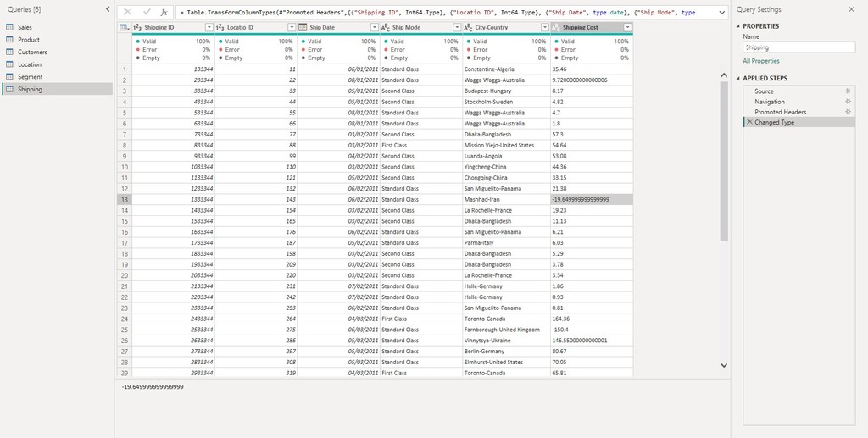The image size is (868, 438).
Task: Select cell Elmhurst-United States
Action: click(507, 363)
